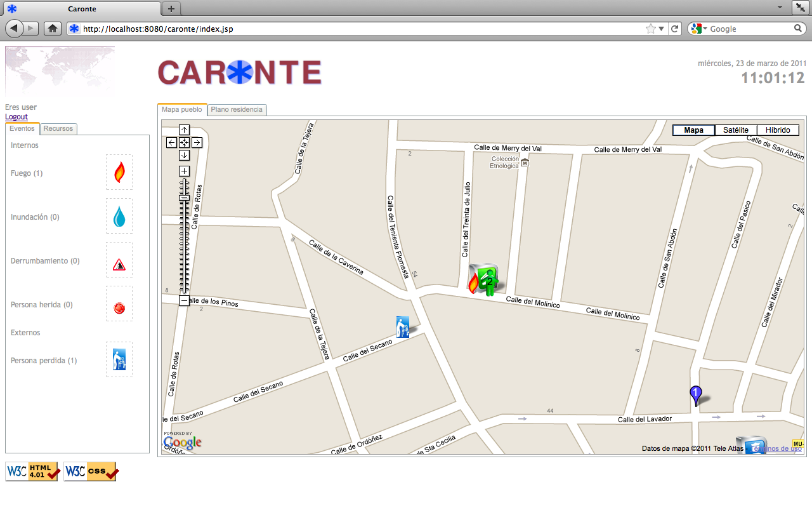This screenshot has width=812, height=508.
Task: Click the blue pin marker numbered 1
Action: point(695,396)
